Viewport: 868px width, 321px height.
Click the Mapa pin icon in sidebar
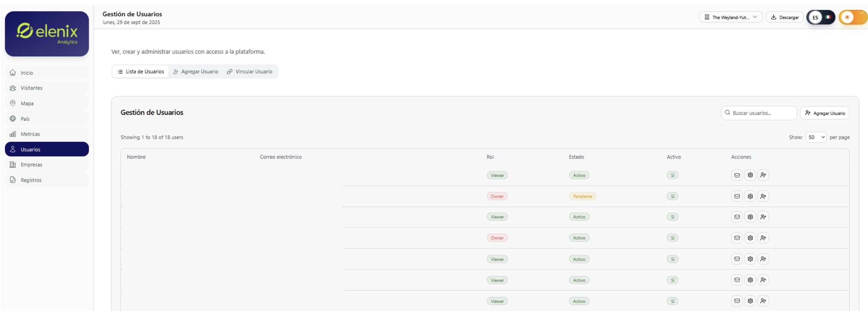tap(13, 103)
